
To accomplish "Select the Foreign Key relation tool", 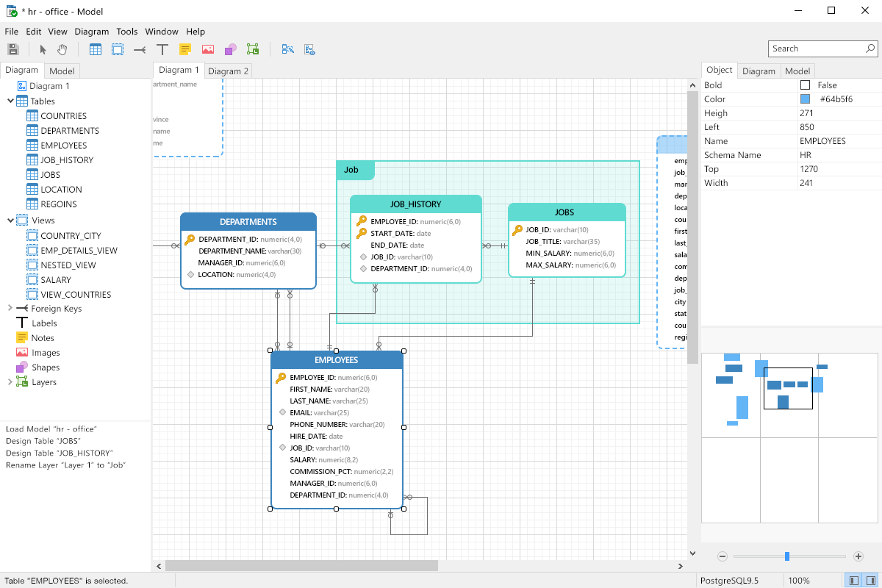I will pos(141,49).
